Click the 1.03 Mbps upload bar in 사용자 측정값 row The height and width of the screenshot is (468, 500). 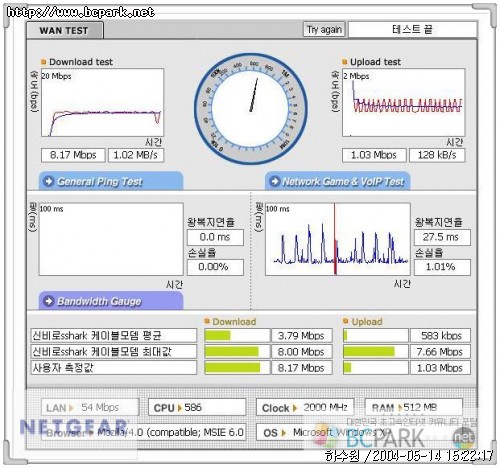coord(376,368)
